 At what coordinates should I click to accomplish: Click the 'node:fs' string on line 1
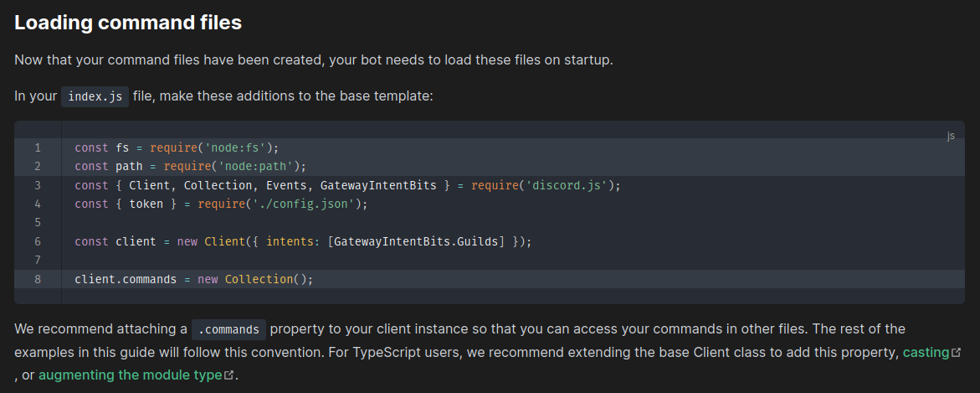click(x=239, y=147)
